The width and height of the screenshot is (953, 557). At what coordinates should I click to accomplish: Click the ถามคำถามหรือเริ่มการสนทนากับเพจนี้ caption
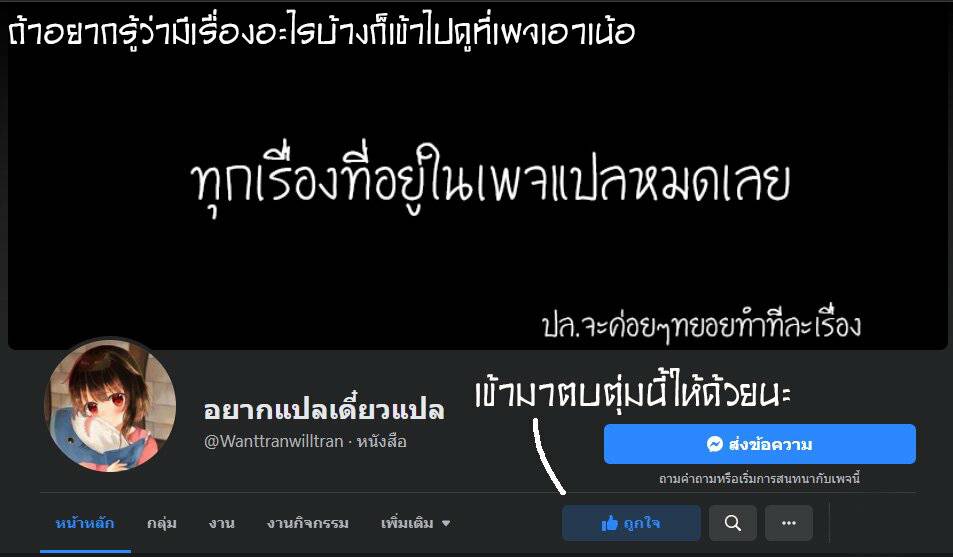click(x=760, y=479)
